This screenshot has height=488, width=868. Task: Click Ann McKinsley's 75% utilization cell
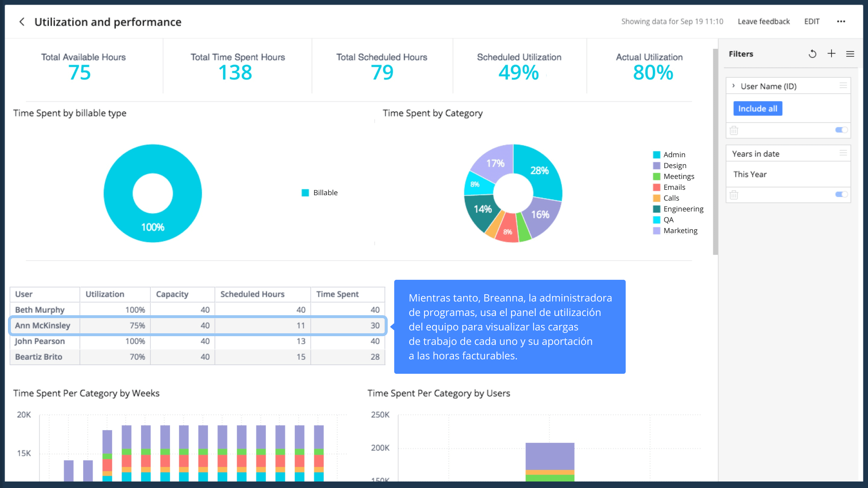(115, 325)
